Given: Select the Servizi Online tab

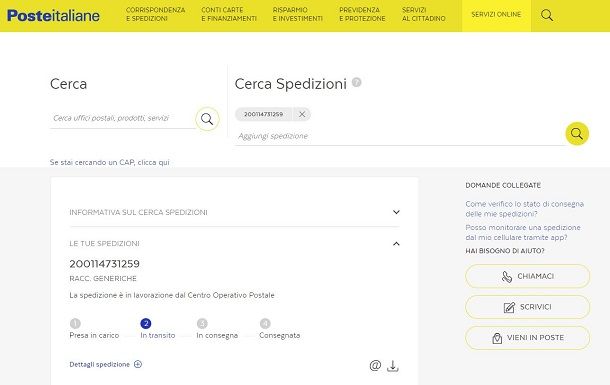Looking at the screenshot, I should pos(496,15).
